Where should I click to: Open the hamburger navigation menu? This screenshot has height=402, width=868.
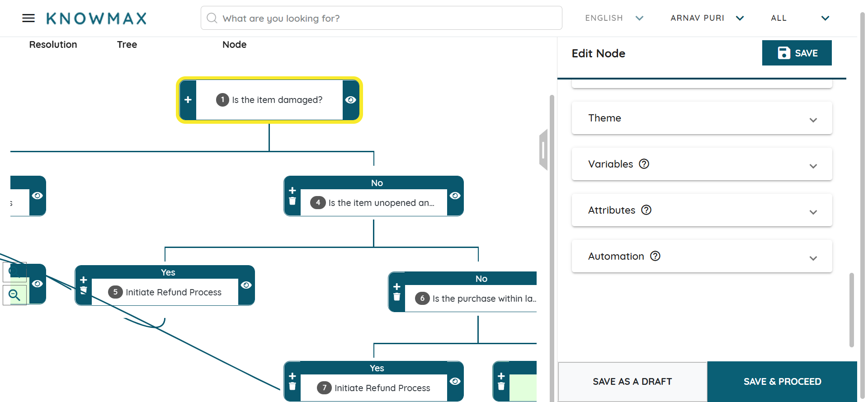tap(28, 18)
